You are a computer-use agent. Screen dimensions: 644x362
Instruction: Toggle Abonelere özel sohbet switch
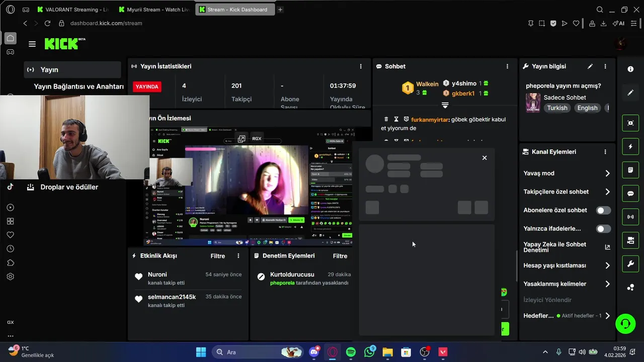[x=603, y=210]
